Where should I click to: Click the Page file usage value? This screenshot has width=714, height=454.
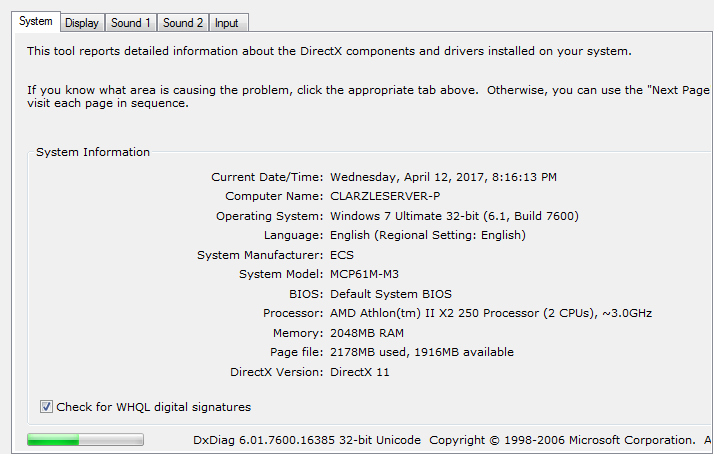(x=421, y=352)
